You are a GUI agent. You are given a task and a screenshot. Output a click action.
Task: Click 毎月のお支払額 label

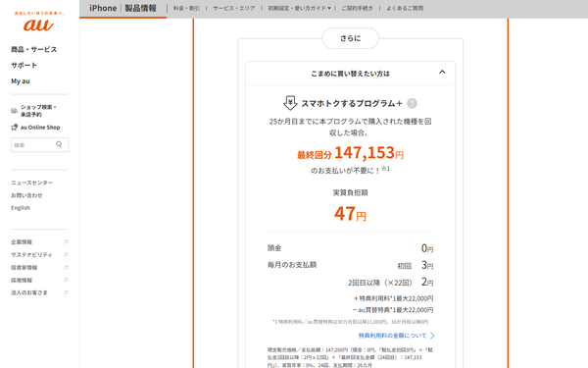coord(292,265)
